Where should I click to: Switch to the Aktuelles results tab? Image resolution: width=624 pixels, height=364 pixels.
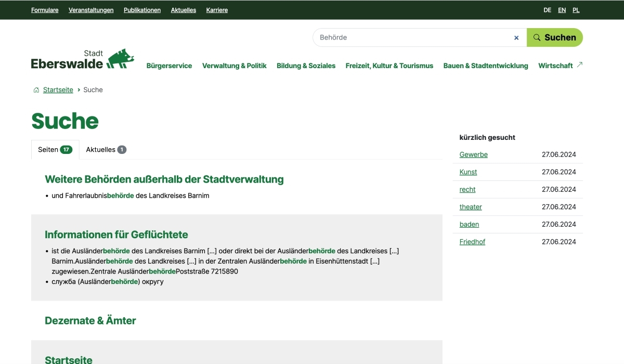(x=106, y=150)
